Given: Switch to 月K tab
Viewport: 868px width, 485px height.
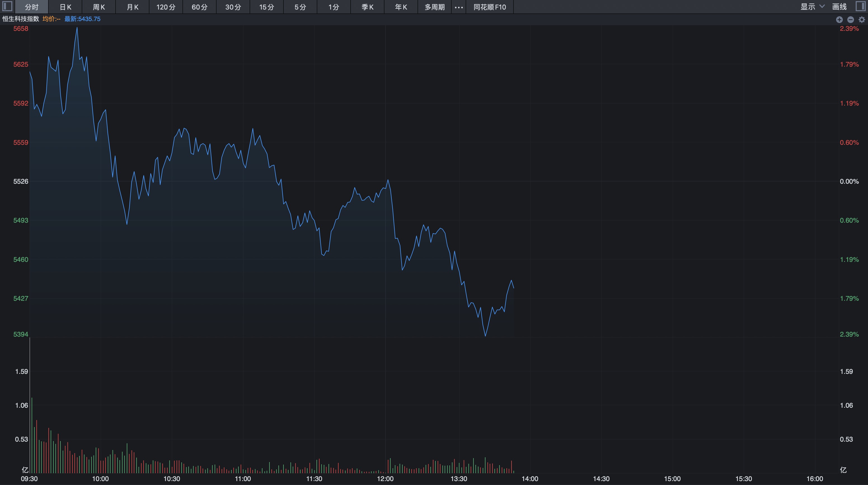Looking at the screenshot, I should [132, 7].
